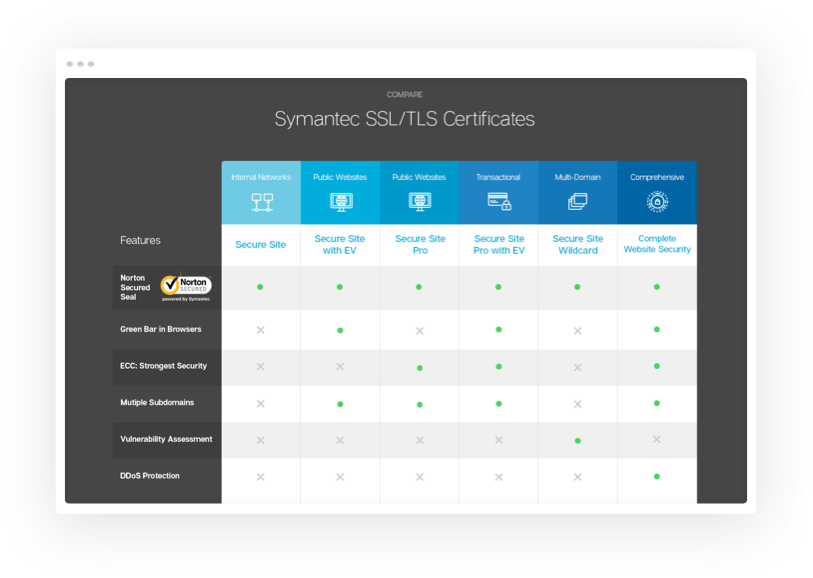The image size is (813, 578).
Task: Open the Complete Website Security link
Action: (657, 244)
